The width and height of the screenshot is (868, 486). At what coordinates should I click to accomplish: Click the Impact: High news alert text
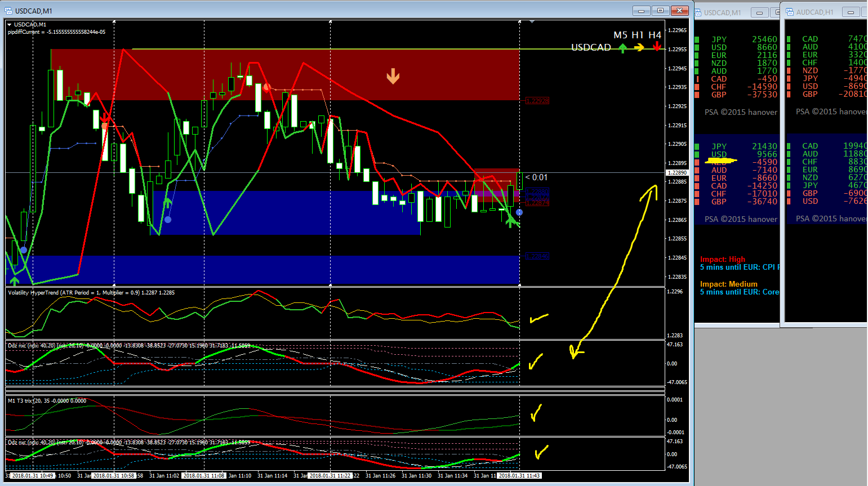[723, 259]
